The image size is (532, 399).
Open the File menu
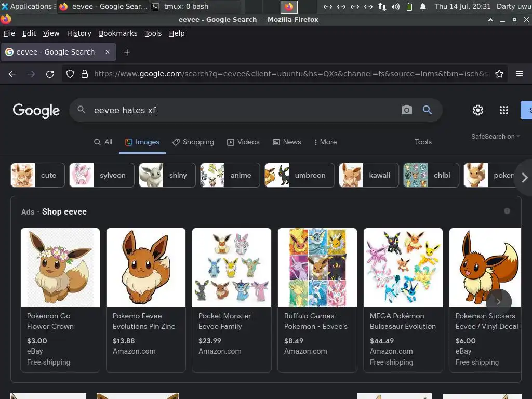[x=9, y=33]
